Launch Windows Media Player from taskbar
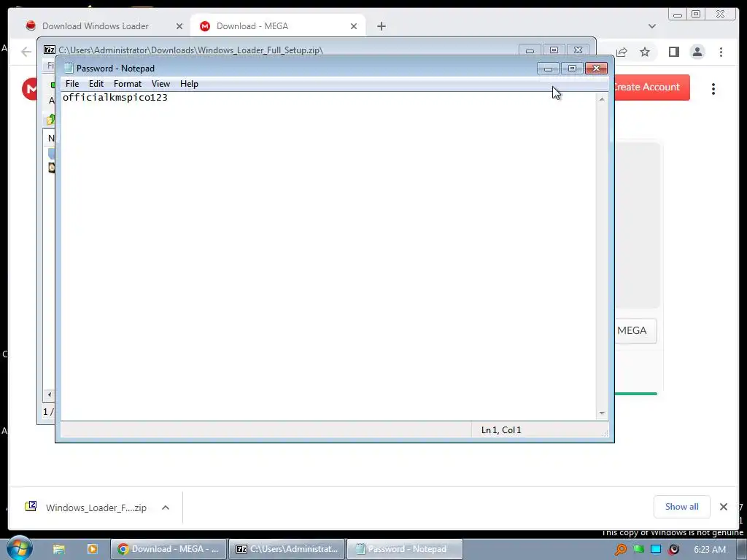This screenshot has width=747, height=560. (93, 549)
